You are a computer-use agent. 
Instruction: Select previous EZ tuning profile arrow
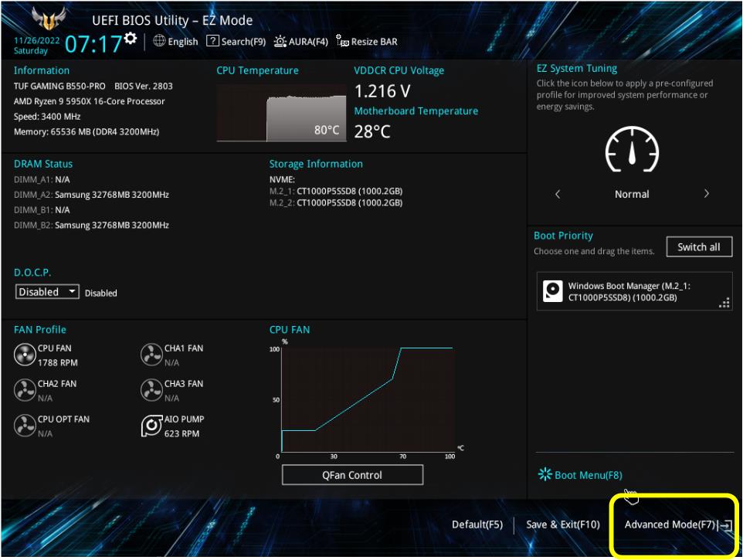[558, 194]
